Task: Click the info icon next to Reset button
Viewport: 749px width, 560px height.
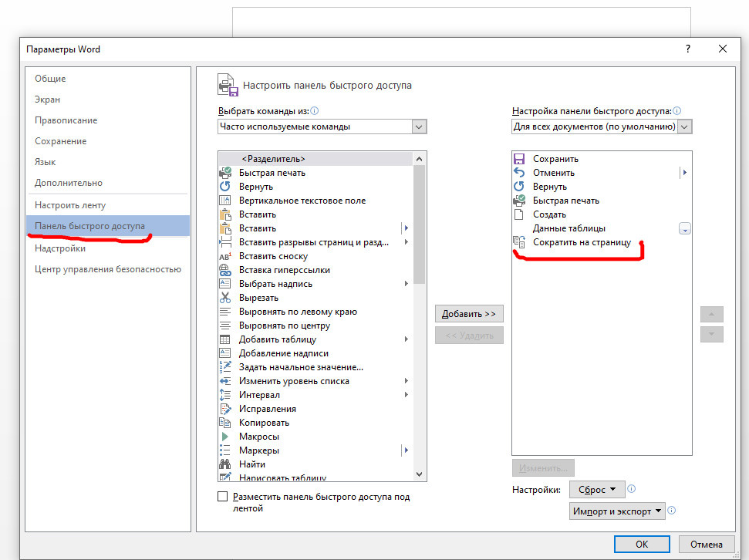Action: (x=631, y=489)
